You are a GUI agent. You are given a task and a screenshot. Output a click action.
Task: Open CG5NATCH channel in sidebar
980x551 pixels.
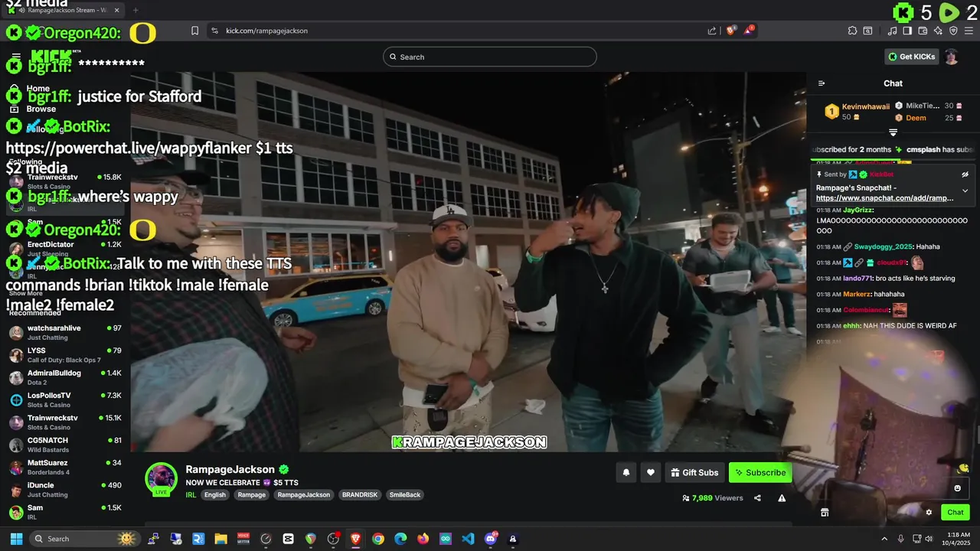click(65, 445)
